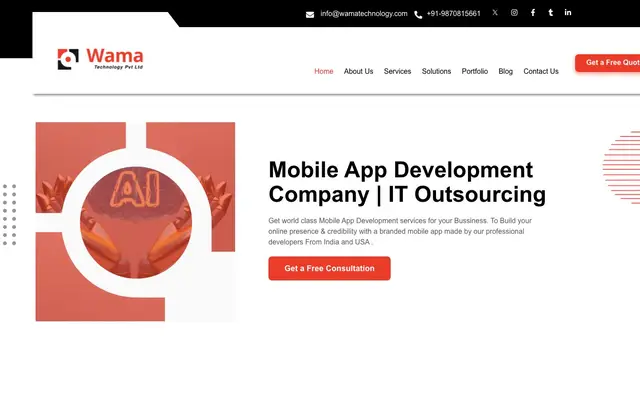640x400 pixels.
Task: Click the envelope email icon
Action: pos(310,15)
